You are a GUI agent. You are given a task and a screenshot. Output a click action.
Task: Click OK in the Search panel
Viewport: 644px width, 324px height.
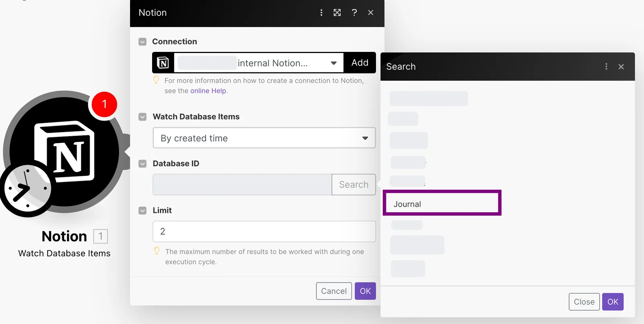613,302
